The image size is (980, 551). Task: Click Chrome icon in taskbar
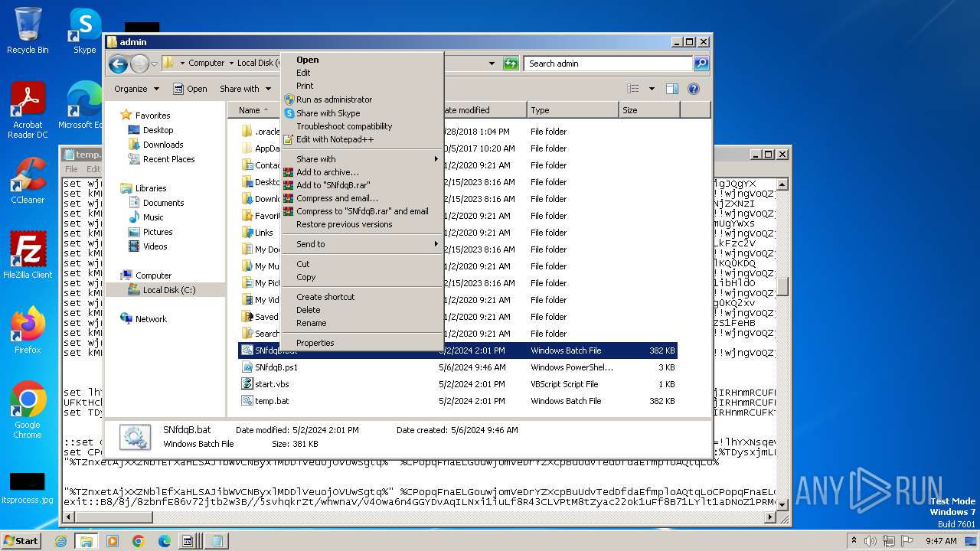pos(139,541)
